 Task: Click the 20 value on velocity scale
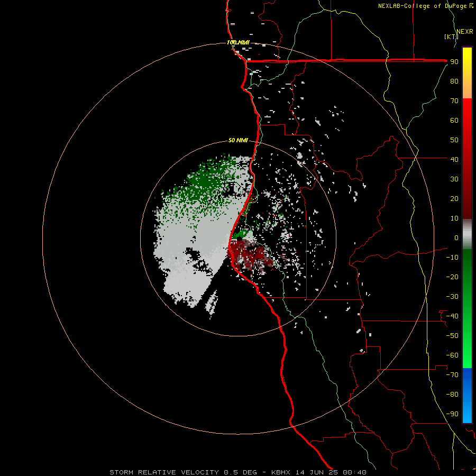[x=454, y=198]
